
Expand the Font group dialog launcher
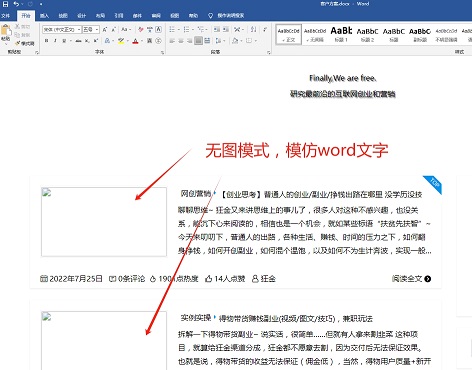pyautogui.click(x=163, y=52)
